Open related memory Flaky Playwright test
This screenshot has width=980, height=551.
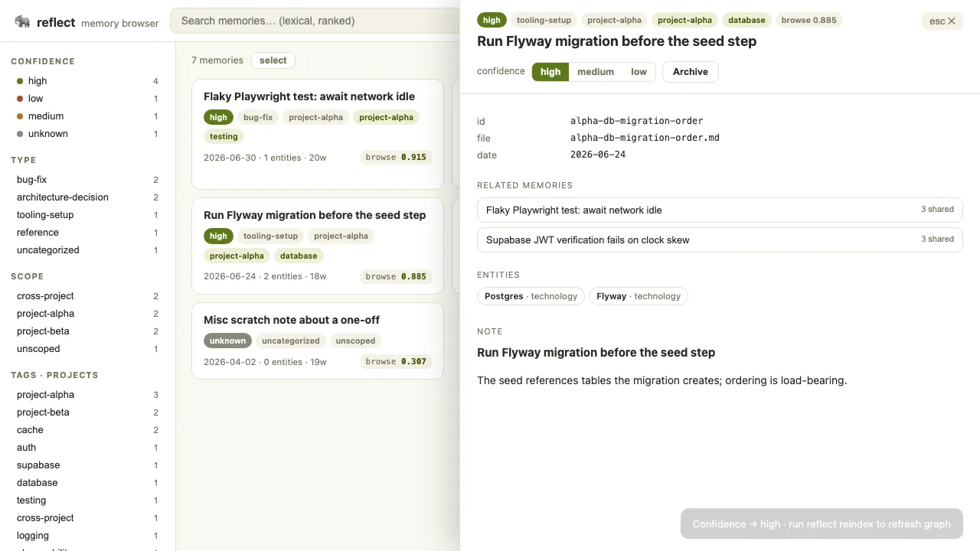(720, 210)
